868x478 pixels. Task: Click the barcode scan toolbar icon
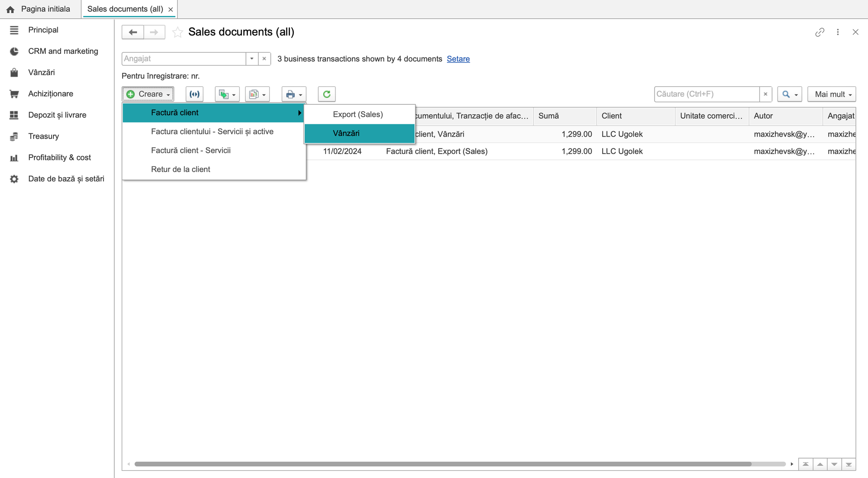point(194,94)
